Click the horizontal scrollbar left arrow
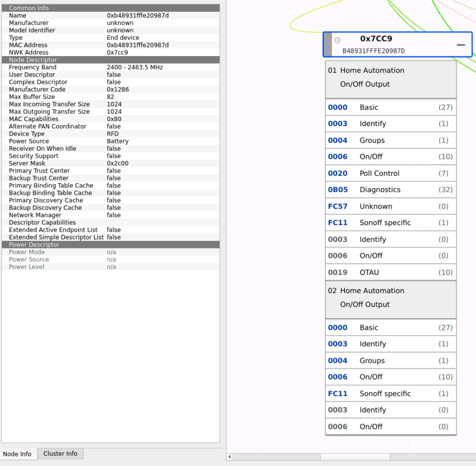 (230, 457)
